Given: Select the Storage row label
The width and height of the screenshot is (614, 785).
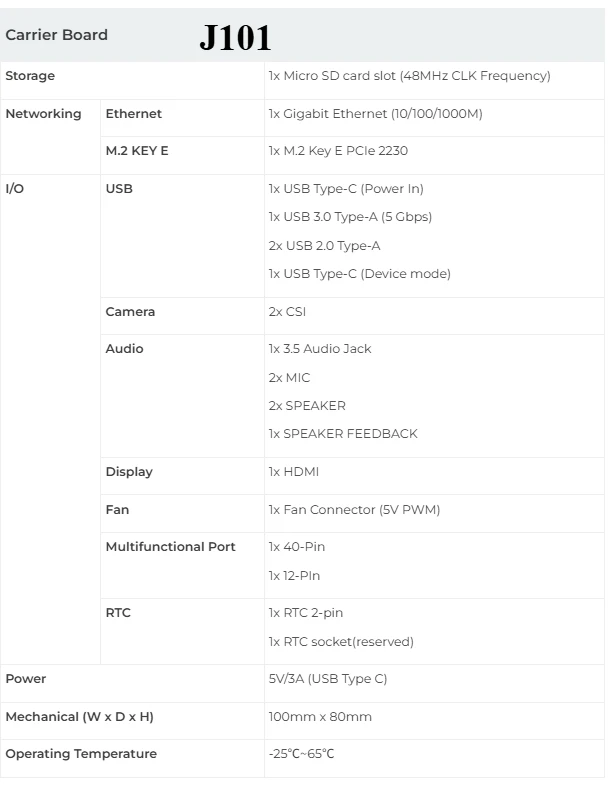Looking at the screenshot, I should (x=30, y=76).
